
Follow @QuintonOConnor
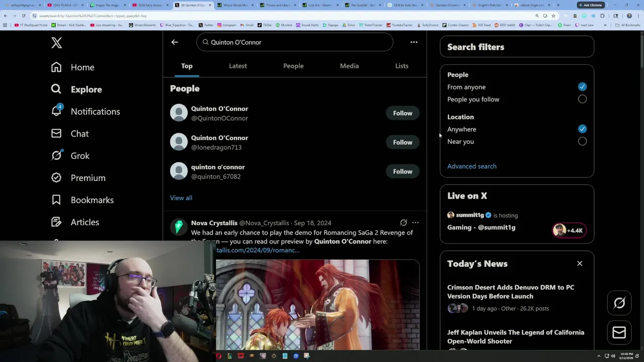tap(403, 113)
